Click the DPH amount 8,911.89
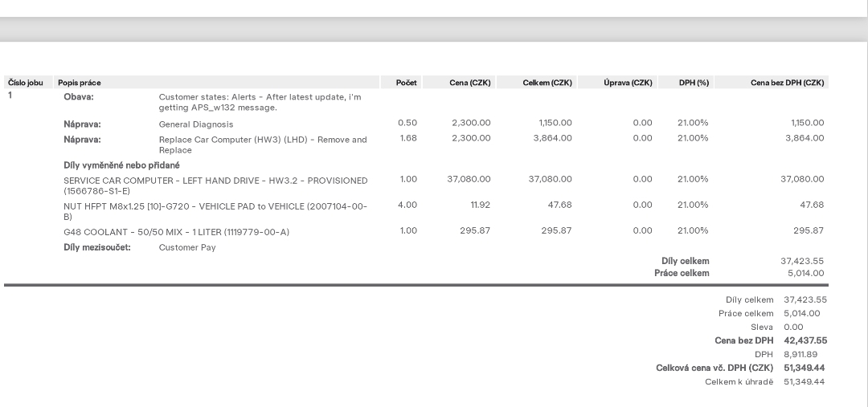The width and height of the screenshot is (868, 407). click(x=800, y=355)
